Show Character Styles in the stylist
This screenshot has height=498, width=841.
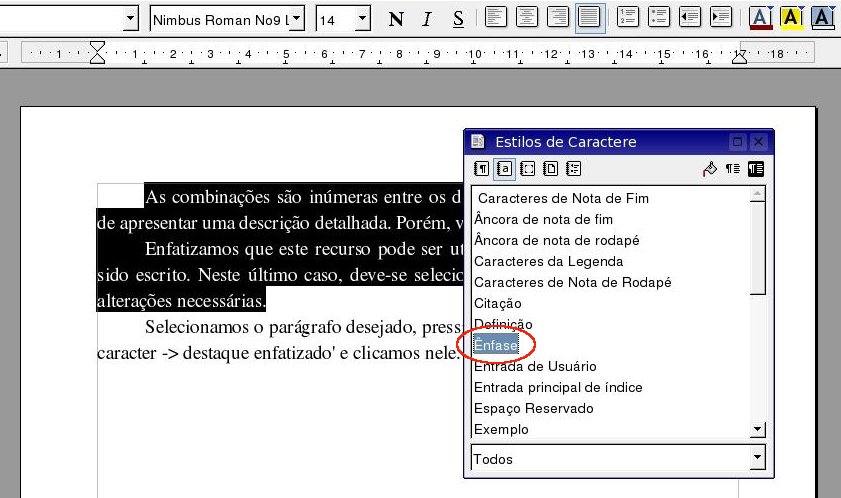(x=505, y=169)
